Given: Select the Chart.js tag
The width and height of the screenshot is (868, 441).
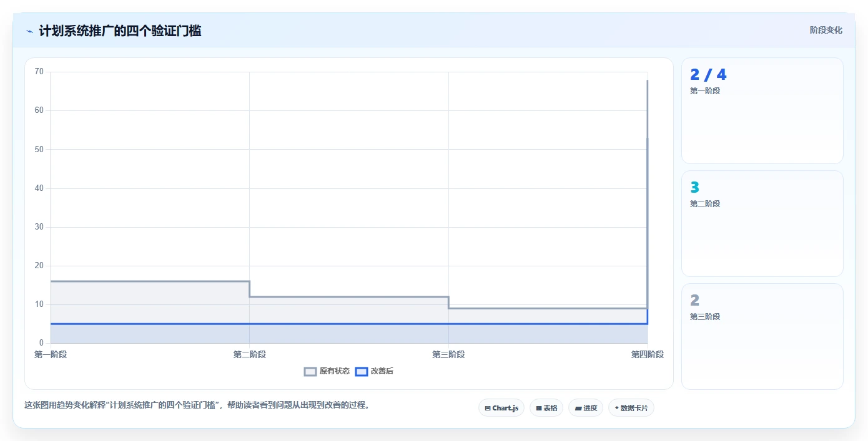Looking at the screenshot, I should 501,408.
